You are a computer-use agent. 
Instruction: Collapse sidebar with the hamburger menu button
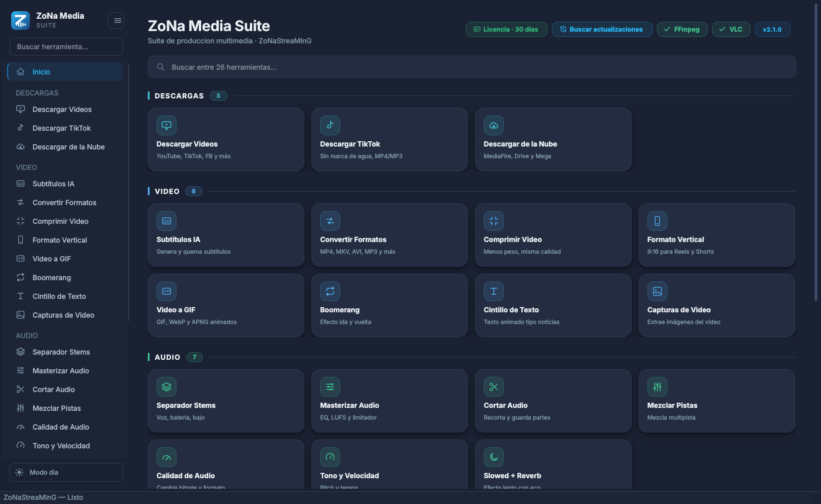116,21
